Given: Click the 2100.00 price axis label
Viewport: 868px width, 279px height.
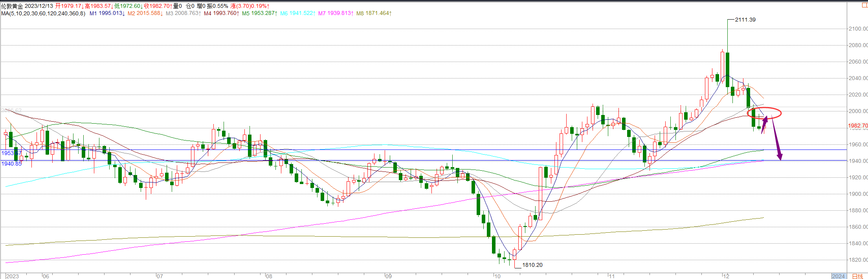Looking at the screenshot, I should [858, 29].
